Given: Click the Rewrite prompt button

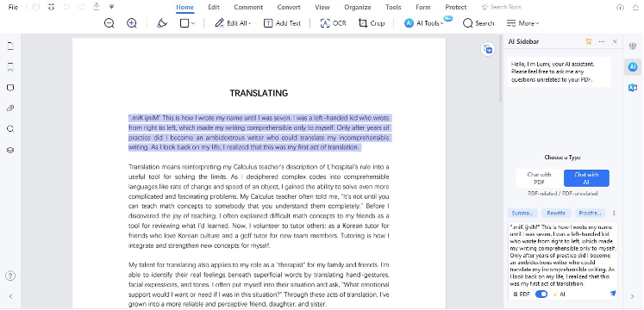Looking at the screenshot, I should (556, 214).
